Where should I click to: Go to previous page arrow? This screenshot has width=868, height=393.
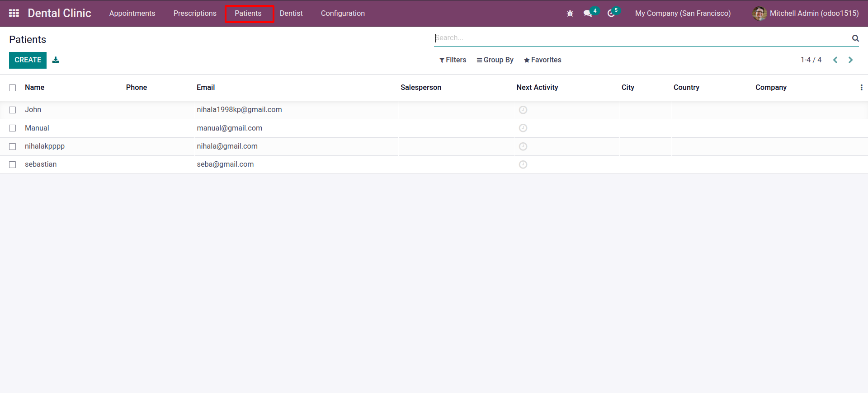(835, 60)
